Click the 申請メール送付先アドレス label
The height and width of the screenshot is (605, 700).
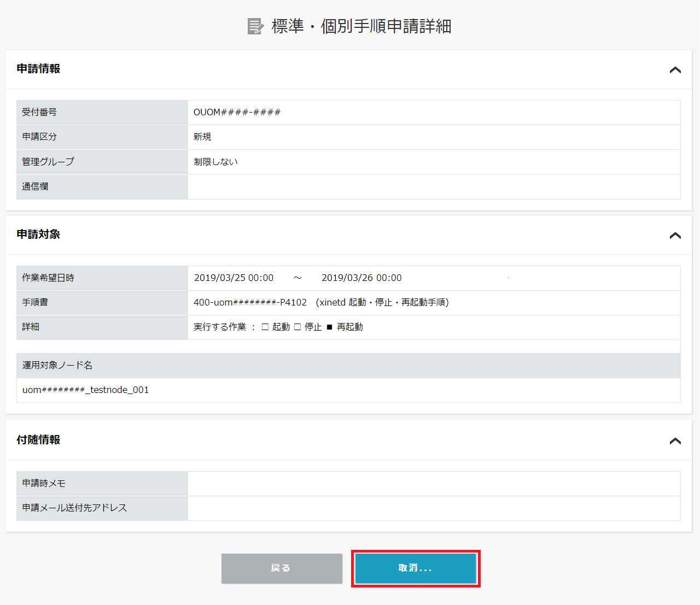tap(74, 508)
